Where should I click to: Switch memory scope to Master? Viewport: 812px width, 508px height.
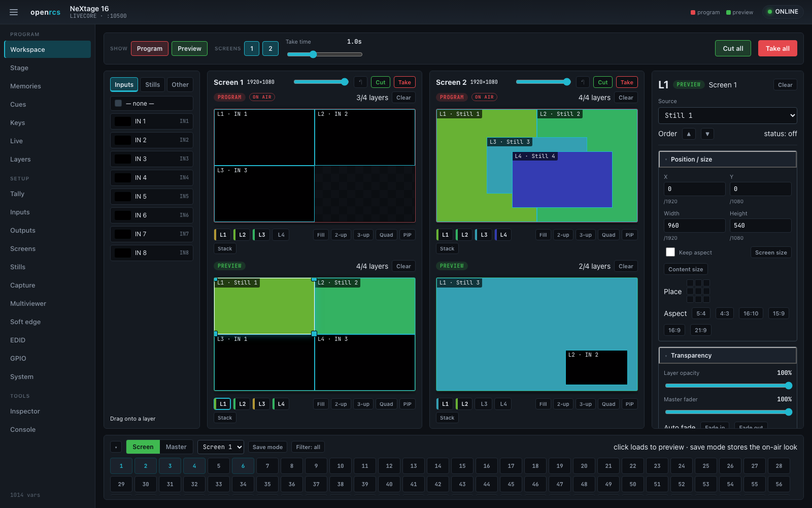176,447
